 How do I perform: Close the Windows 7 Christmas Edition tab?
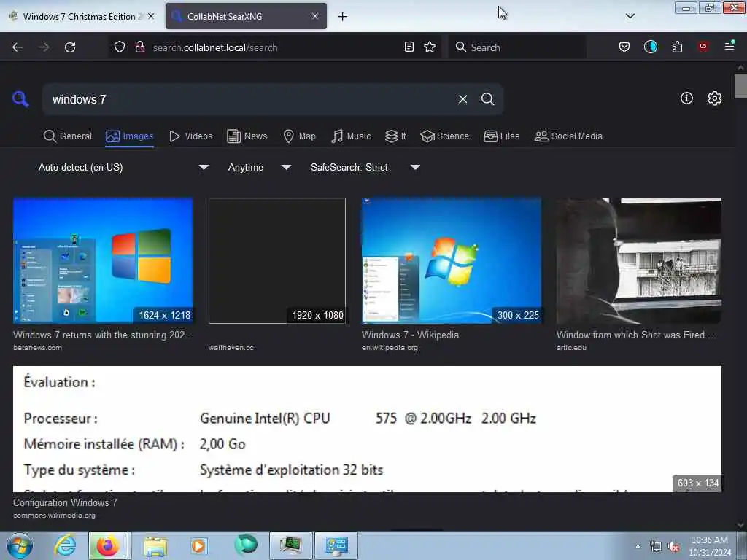(x=151, y=16)
